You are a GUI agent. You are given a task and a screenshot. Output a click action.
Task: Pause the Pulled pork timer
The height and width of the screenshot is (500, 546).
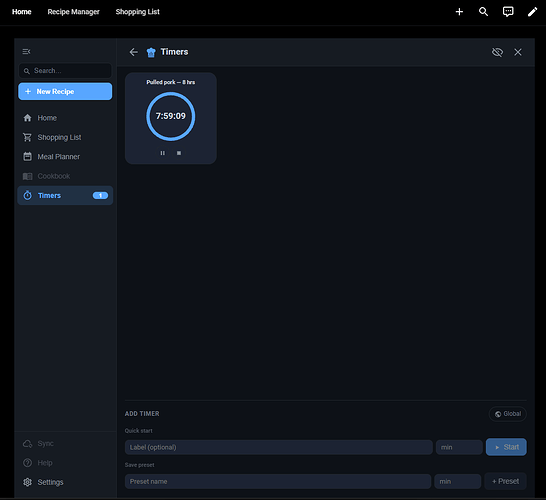coord(163,153)
